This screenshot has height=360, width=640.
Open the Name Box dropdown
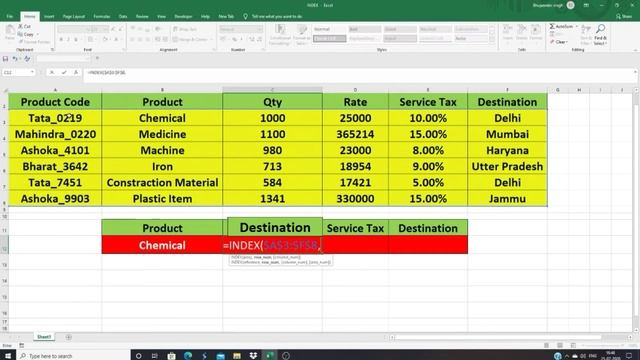tap(32, 72)
